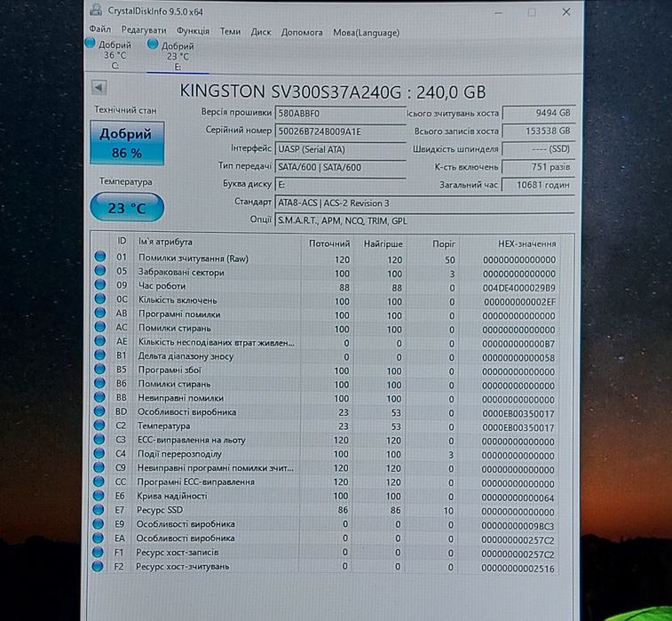Click the status icon for attribute AB
Image resolution: width=672 pixels, height=621 pixels.
point(99,313)
